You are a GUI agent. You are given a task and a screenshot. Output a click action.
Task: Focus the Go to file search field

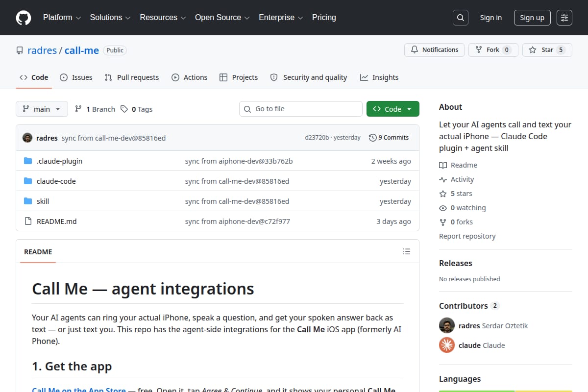point(301,109)
